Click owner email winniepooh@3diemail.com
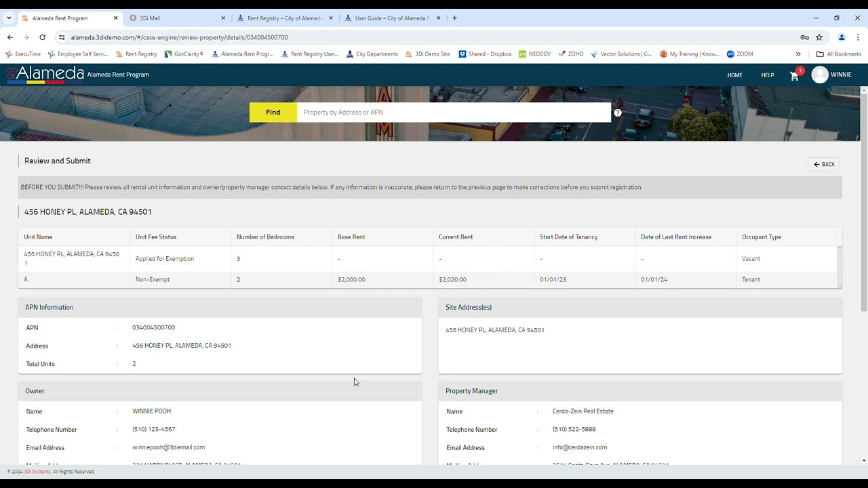Viewport: 868px width, 488px height. [169, 447]
